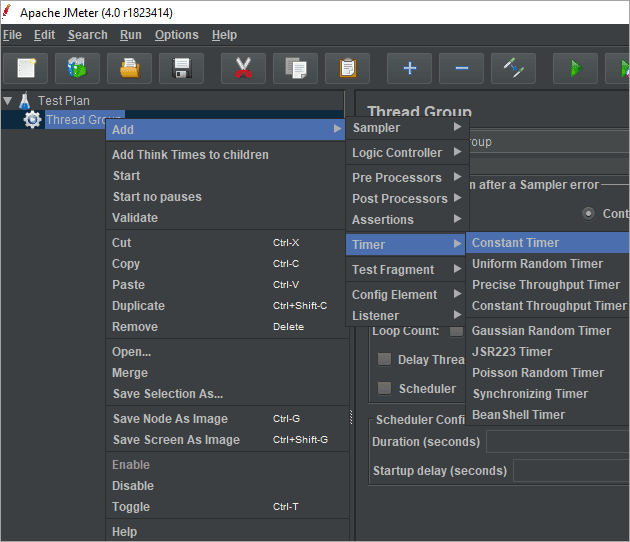Expand the Pre Processors submenu

point(407,177)
